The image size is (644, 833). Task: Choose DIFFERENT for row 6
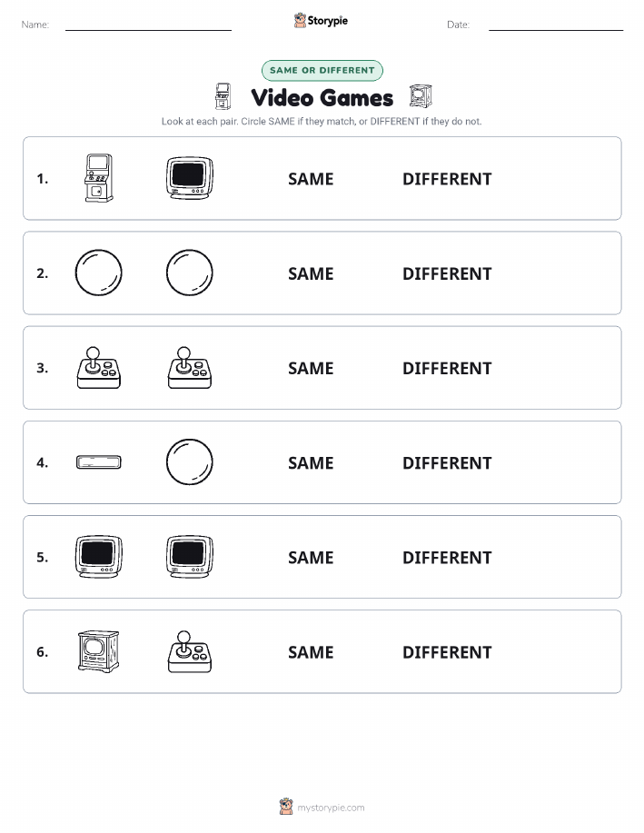[x=447, y=652]
